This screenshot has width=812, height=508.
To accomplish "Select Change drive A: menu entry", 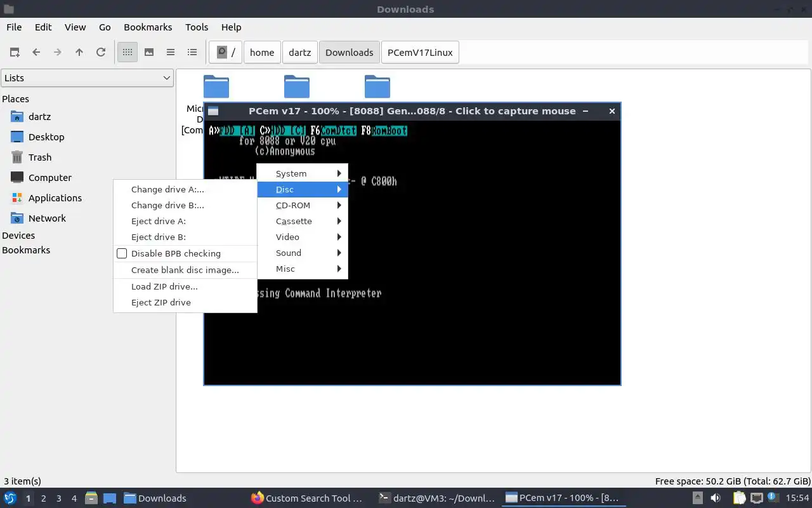I will point(185,189).
